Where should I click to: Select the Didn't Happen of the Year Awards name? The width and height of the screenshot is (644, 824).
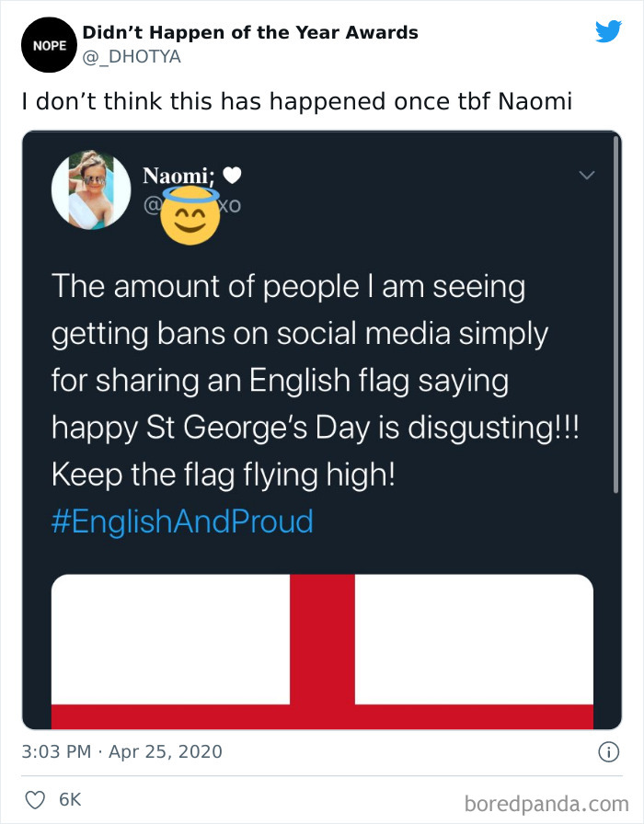tap(249, 31)
